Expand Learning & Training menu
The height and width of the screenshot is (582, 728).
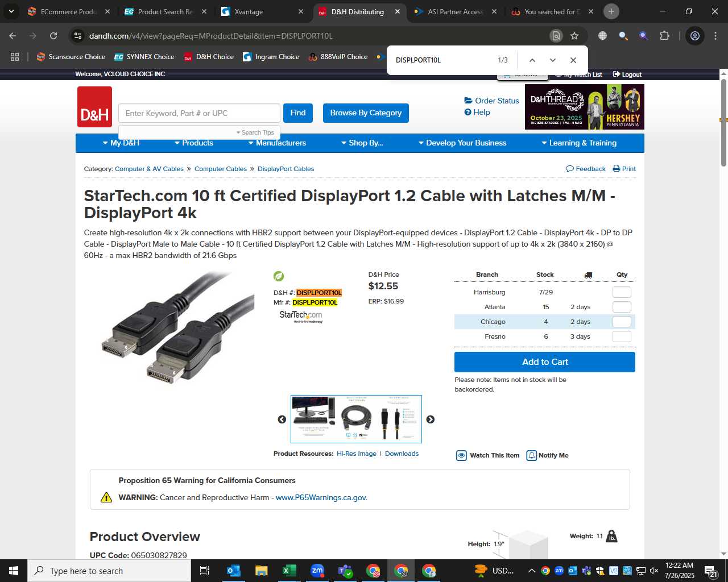click(579, 143)
